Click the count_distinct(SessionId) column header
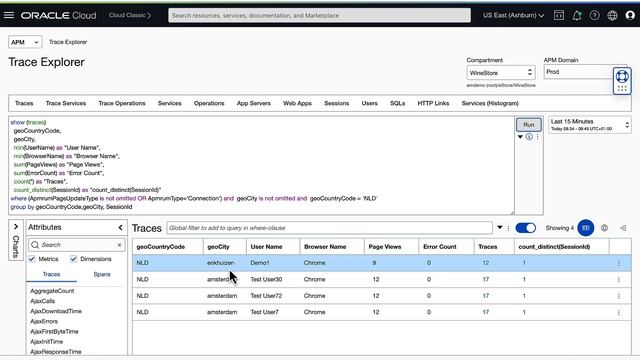 (x=554, y=247)
